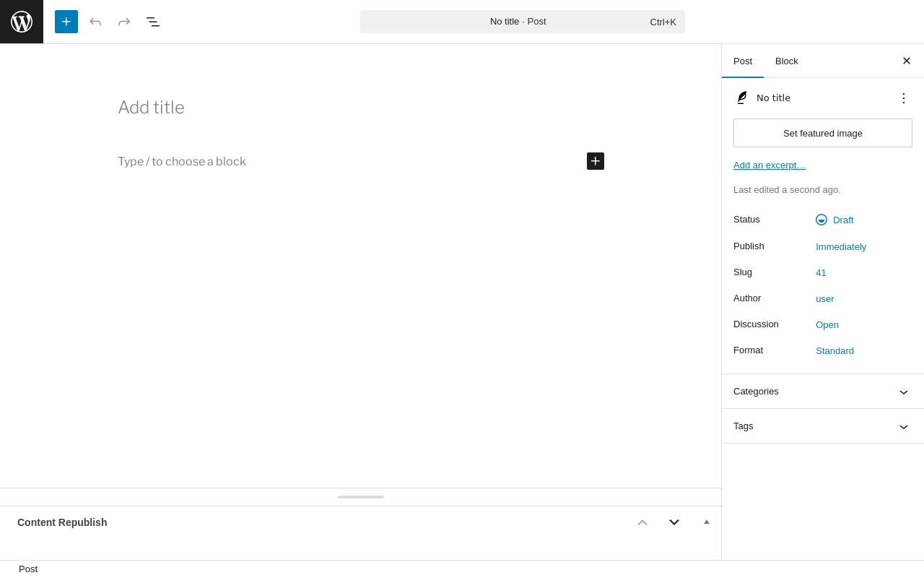Move the Content Republish box down
924x578 pixels.
[x=674, y=522]
